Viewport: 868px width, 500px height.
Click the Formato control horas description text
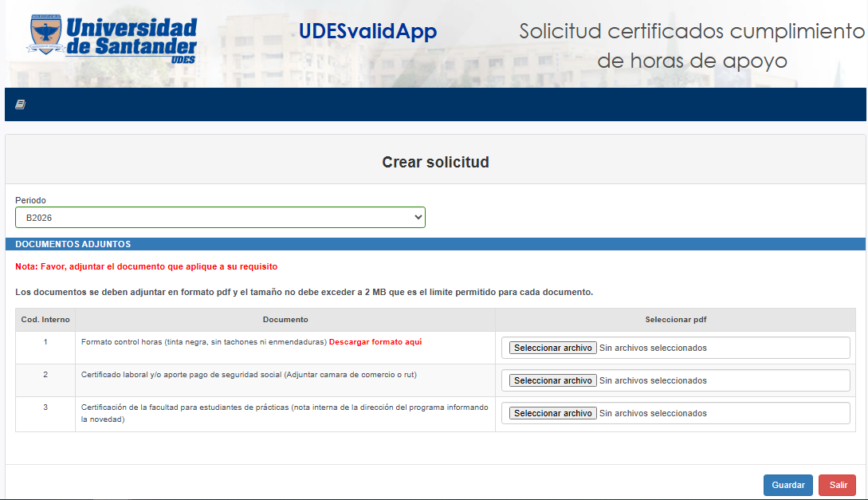[204, 342]
